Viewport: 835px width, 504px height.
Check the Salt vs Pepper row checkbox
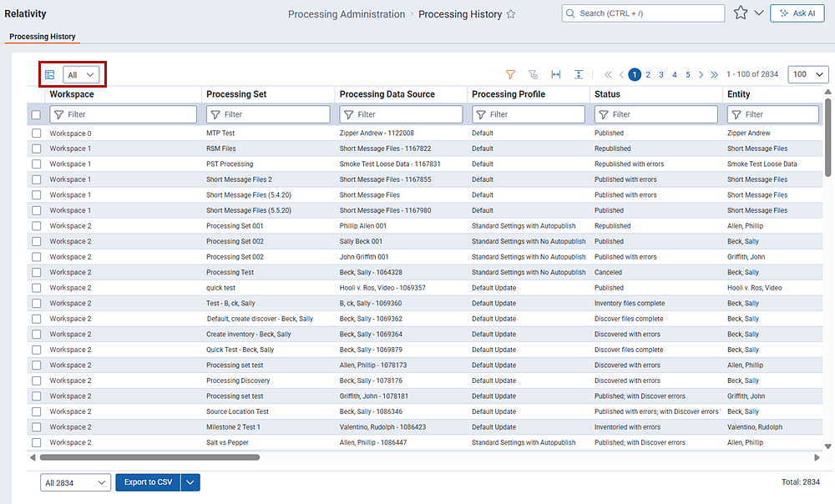36,442
